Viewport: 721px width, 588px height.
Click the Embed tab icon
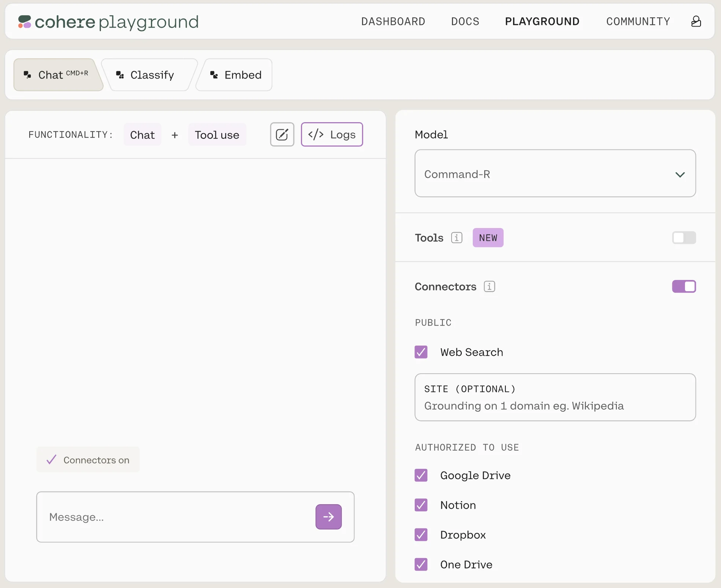point(214,75)
